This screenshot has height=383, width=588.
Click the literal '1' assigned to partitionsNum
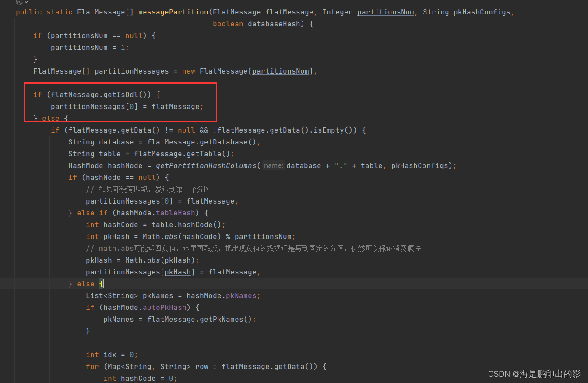tap(123, 48)
